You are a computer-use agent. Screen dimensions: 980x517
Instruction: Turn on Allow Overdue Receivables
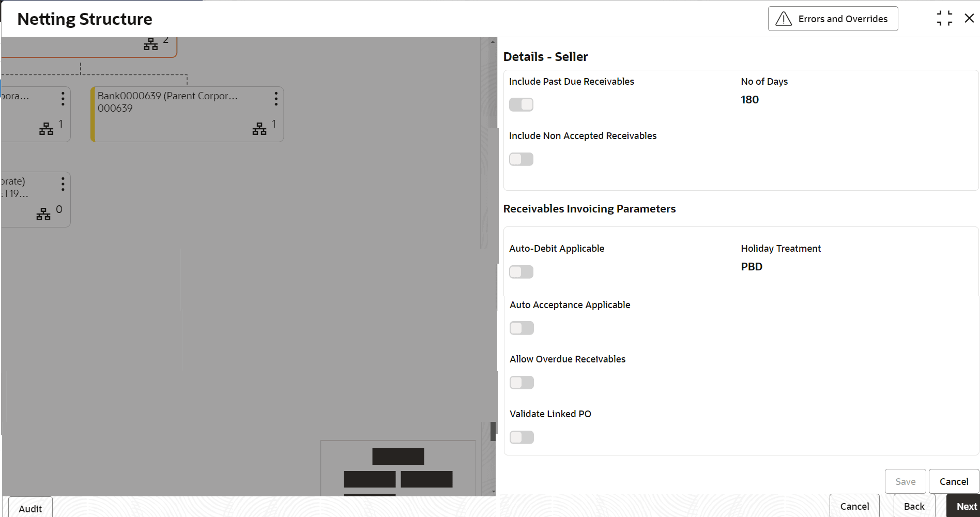point(522,383)
